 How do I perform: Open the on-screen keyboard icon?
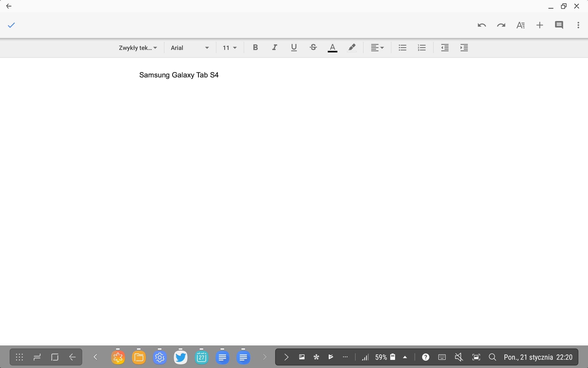(x=442, y=357)
